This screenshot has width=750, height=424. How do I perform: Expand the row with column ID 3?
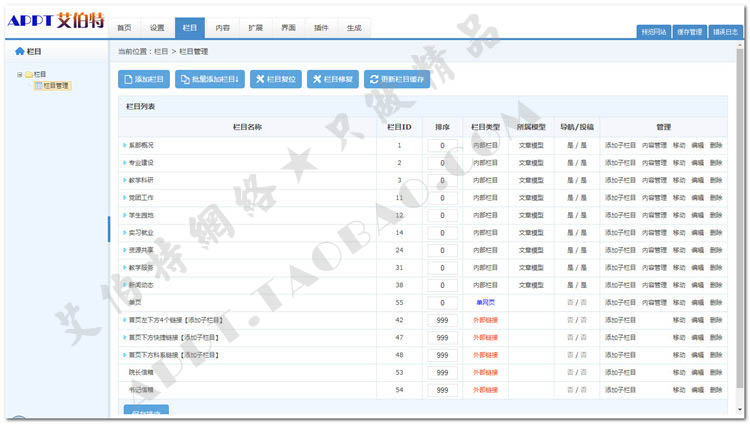125,180
